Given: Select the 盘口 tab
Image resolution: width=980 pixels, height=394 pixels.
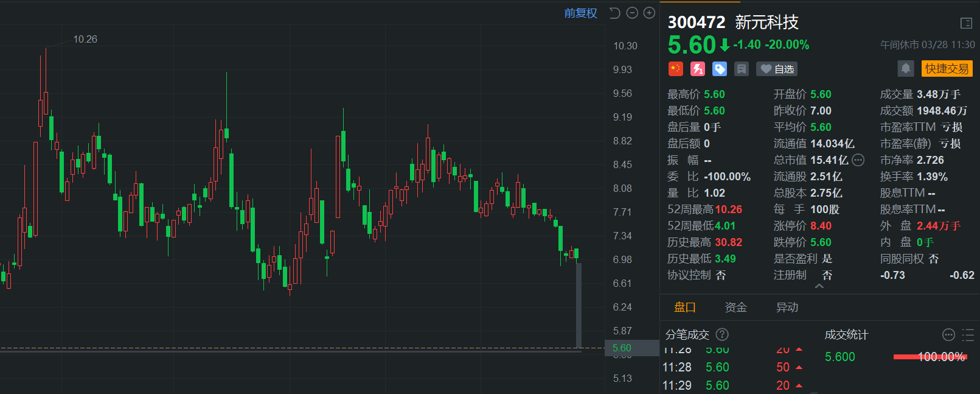Looking at the screenshot, I should click(x=685, y=308).
